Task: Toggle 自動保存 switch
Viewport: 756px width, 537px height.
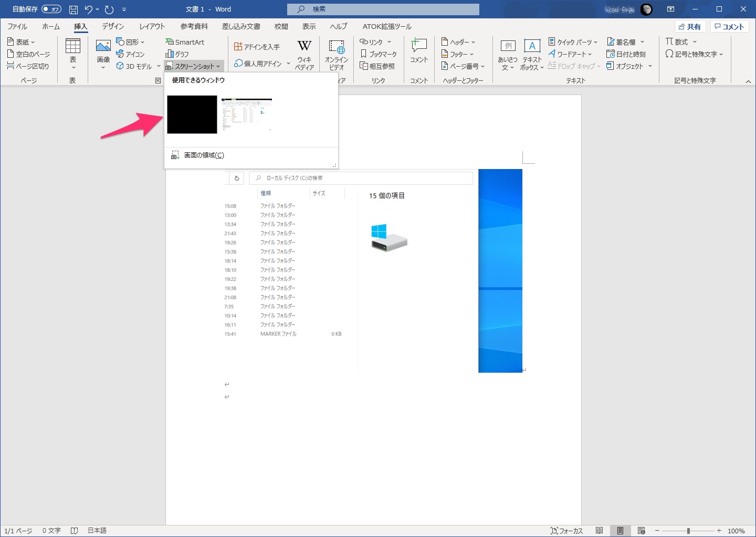Action: coord(51,9)
